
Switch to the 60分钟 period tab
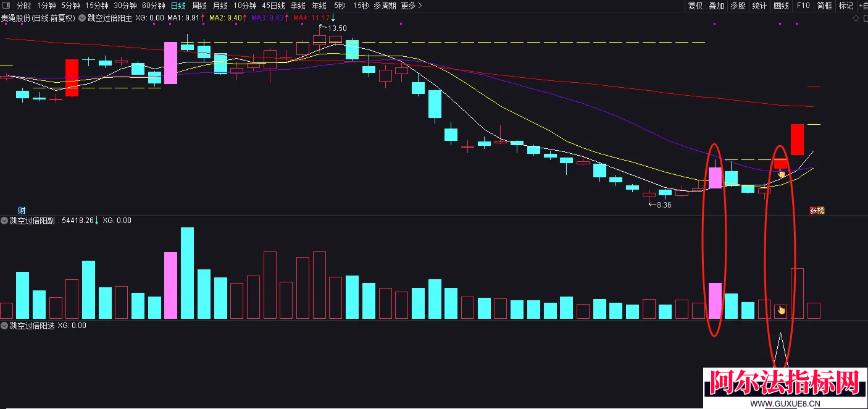tap(154, 6)
